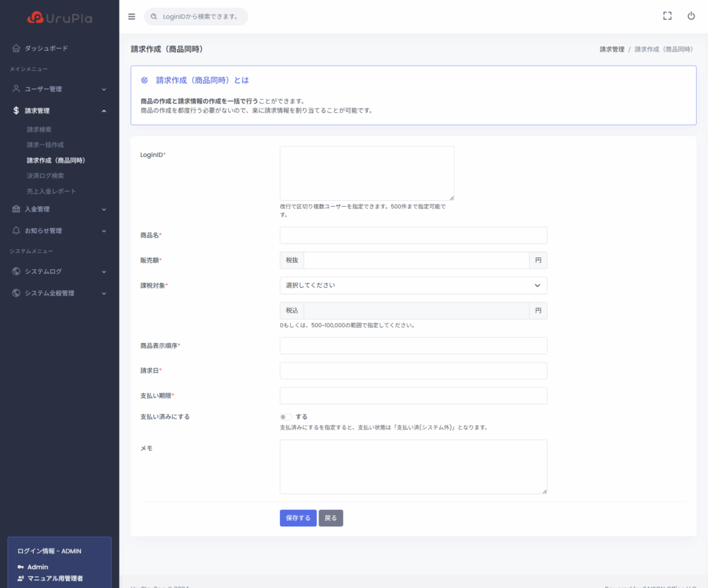Toggle fullscreen mode icon

click(667, 17)
